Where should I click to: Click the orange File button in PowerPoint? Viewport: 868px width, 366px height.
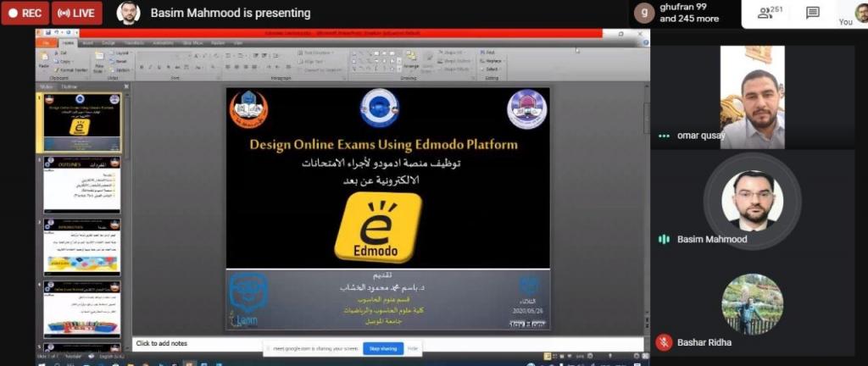46,42
